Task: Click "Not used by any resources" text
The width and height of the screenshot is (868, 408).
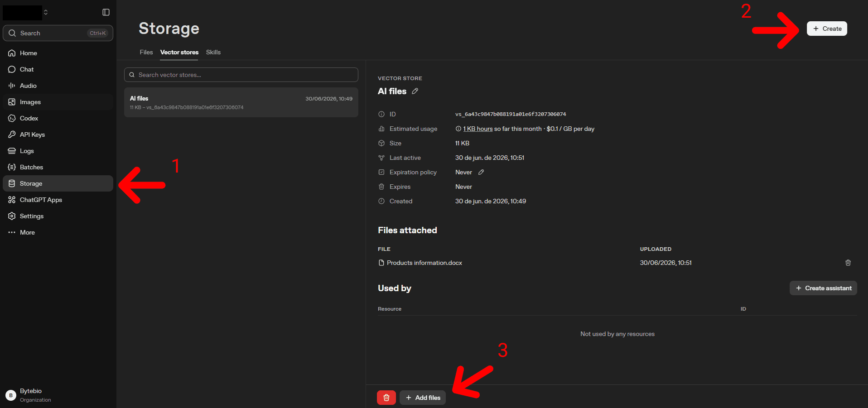Action: click(617, 334)
